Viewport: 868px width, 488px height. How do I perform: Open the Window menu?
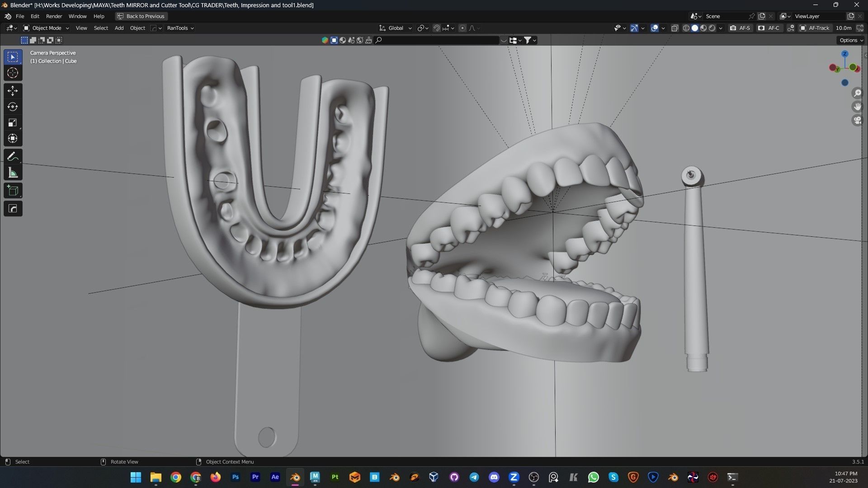[x=77, y=16]
